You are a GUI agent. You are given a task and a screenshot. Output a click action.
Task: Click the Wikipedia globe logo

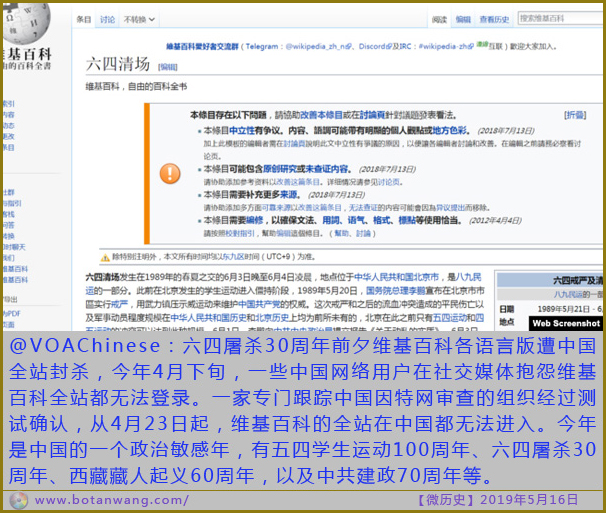tap(26, 22)
